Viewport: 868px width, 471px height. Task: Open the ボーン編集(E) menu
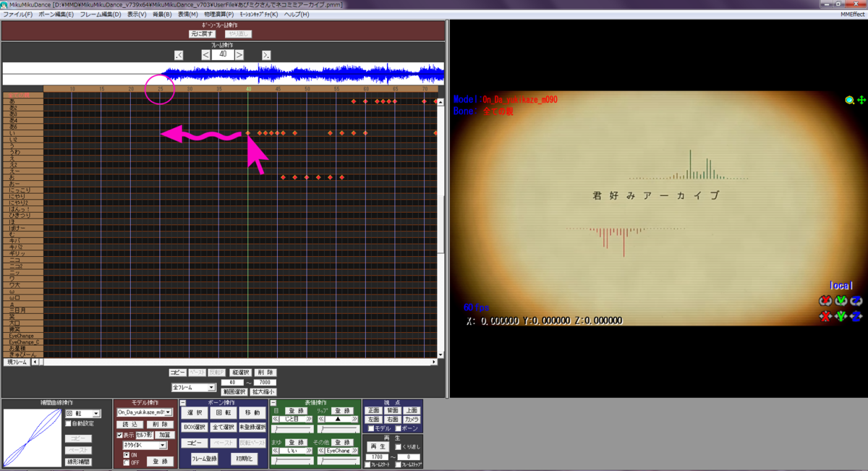pyautogui.click(x=56, y=14)
